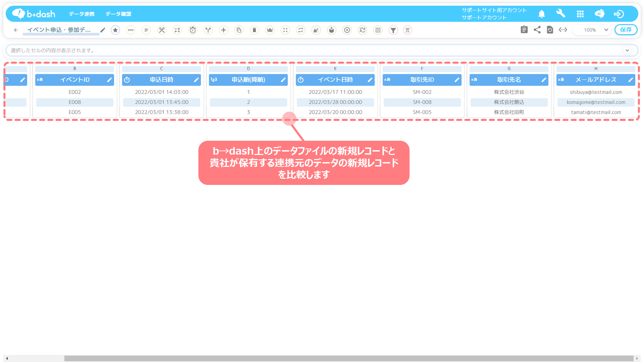Screen dimensions: 644x362
Task: Select the 取引先名 column header
Action: 509,80
